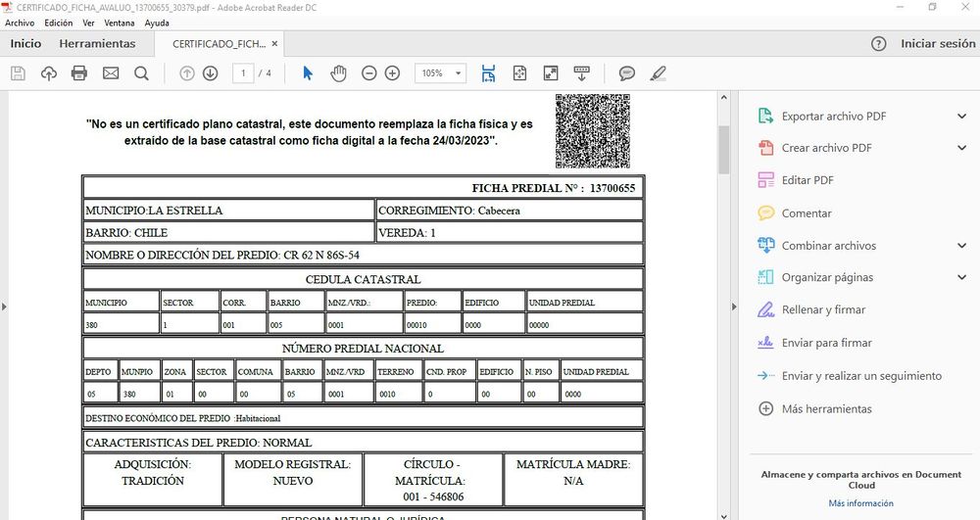
Task: Click the text 'MUNICIPIO:LA ESTRELLA'
Action: [154, 211]
